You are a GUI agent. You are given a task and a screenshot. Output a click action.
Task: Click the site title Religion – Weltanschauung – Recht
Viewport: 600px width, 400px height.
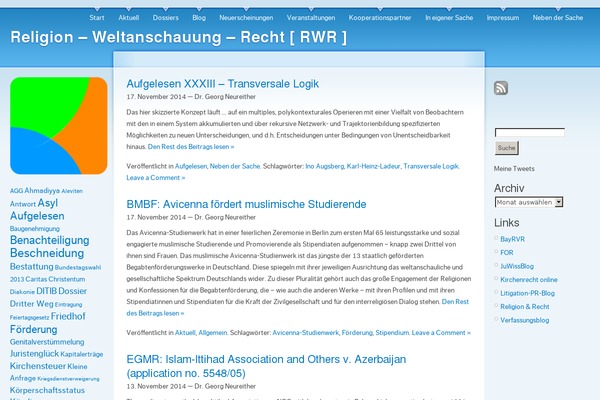tap(179, 38)
